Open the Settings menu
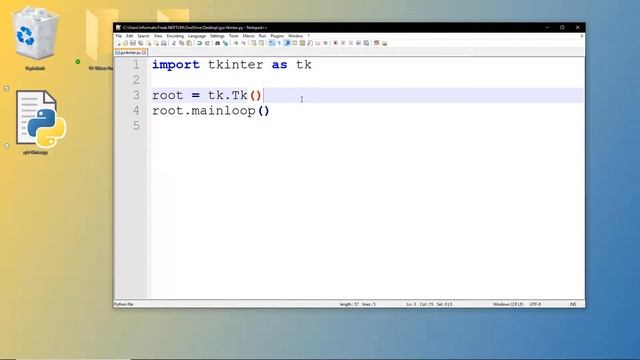 pyautogui.click(x=217, y=36)
